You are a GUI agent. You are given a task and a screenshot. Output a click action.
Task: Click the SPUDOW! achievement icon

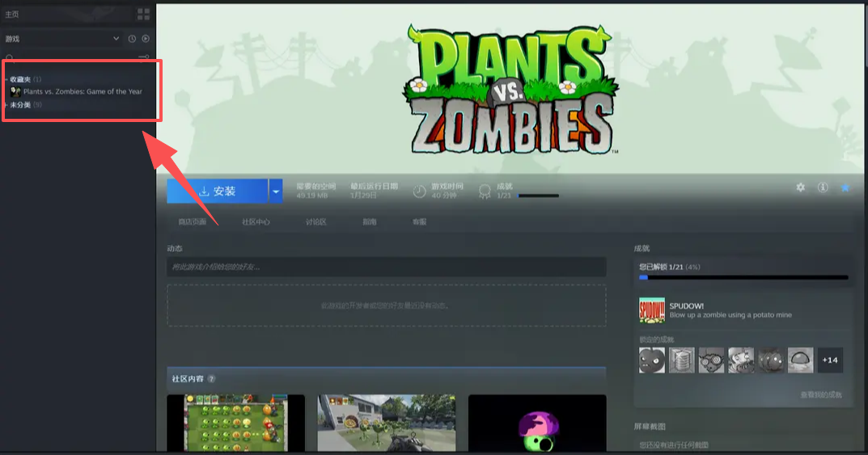point(651,310)
